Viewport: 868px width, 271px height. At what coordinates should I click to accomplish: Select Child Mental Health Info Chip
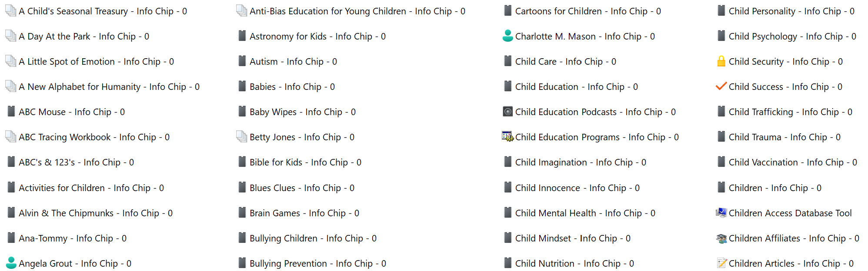point(585,213)
